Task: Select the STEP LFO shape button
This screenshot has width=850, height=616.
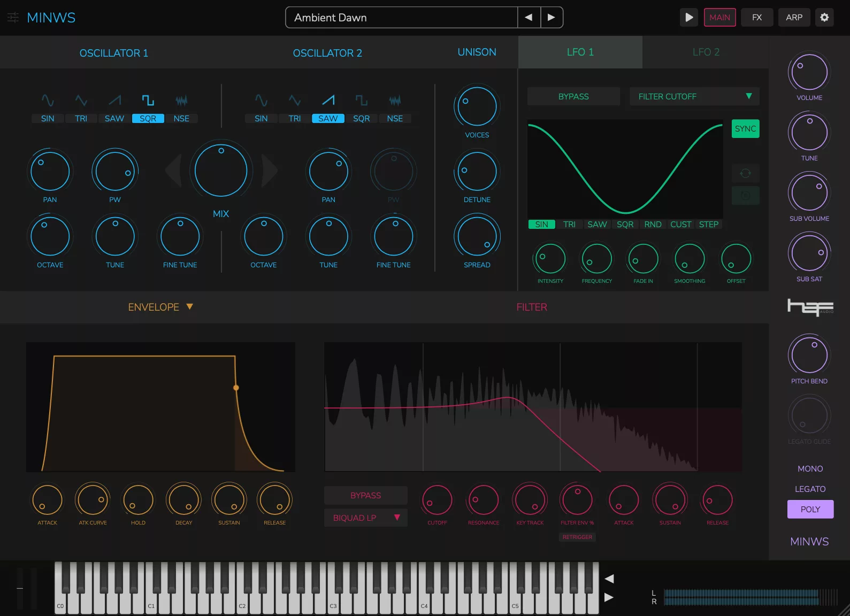Action: coord(708,225)
